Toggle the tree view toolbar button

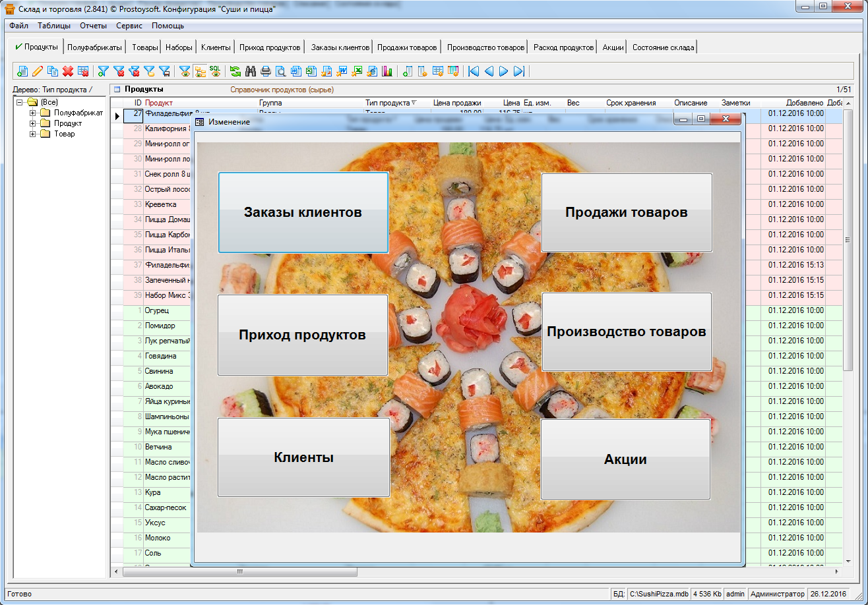click(200, 71)
